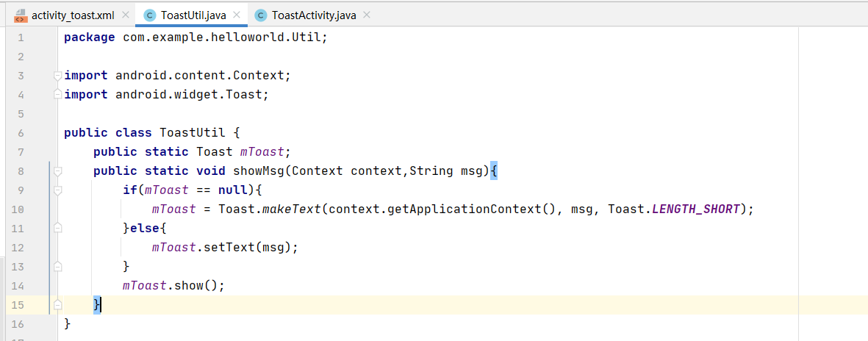
Task: Collapse the showMsg method fold at line 8
Action: coord(57,172)
